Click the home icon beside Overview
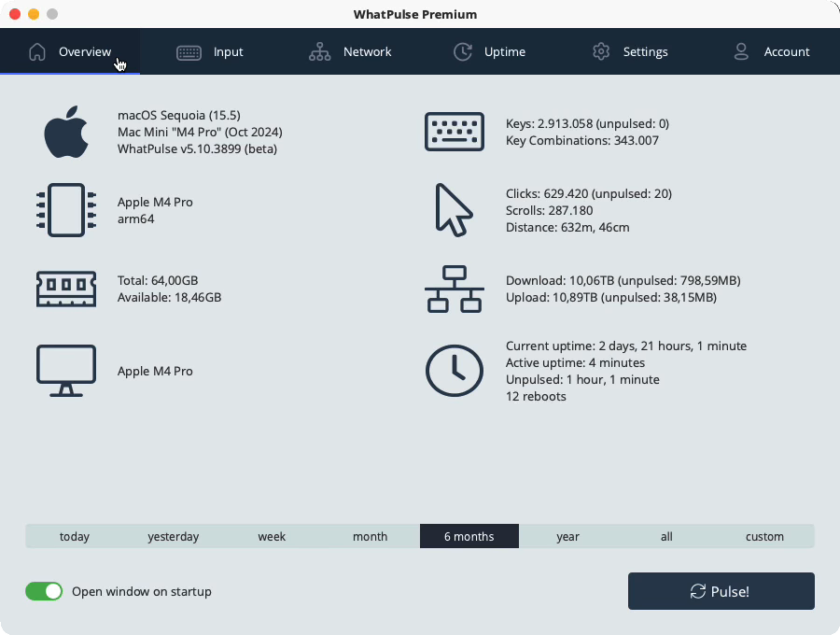This screenshot has width=840, height=635. pos(37,52)
